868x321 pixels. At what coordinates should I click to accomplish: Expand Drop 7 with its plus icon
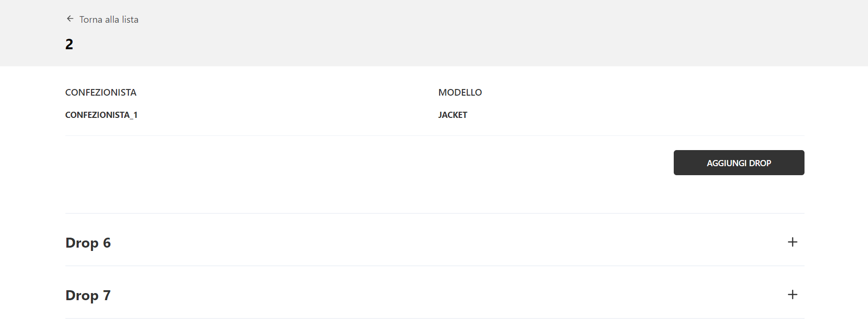pos(792,295)
